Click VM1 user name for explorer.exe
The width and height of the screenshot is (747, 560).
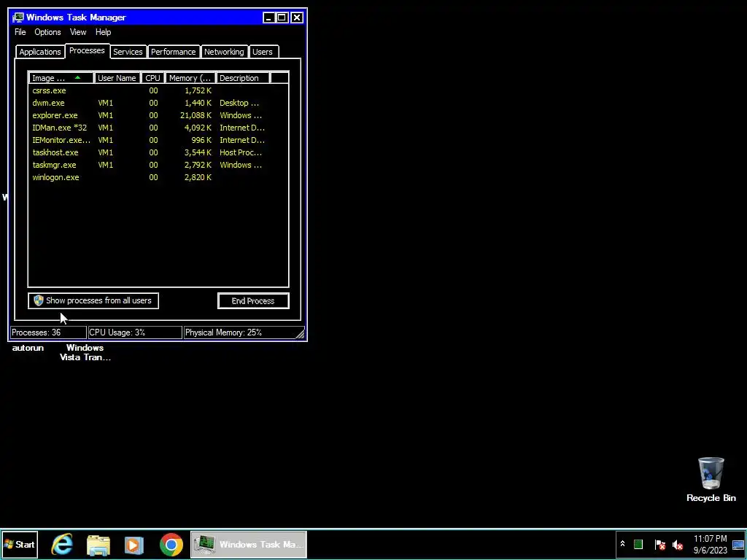(x=105, y=115)
